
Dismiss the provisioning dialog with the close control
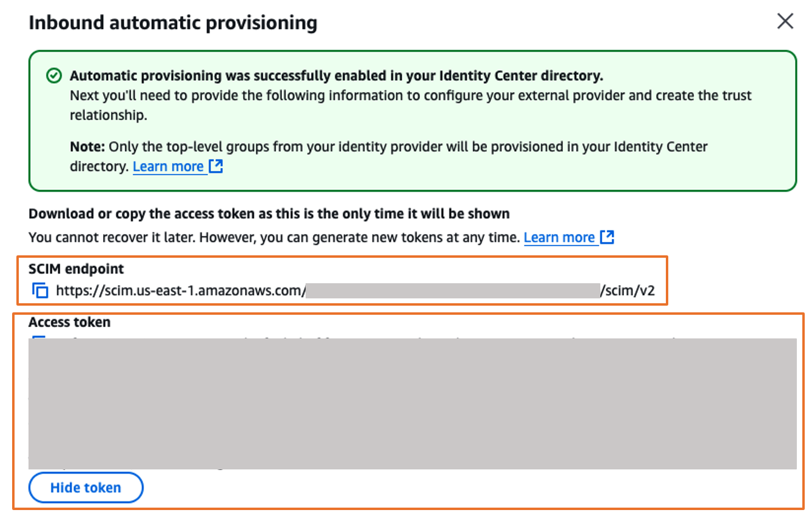785,21
